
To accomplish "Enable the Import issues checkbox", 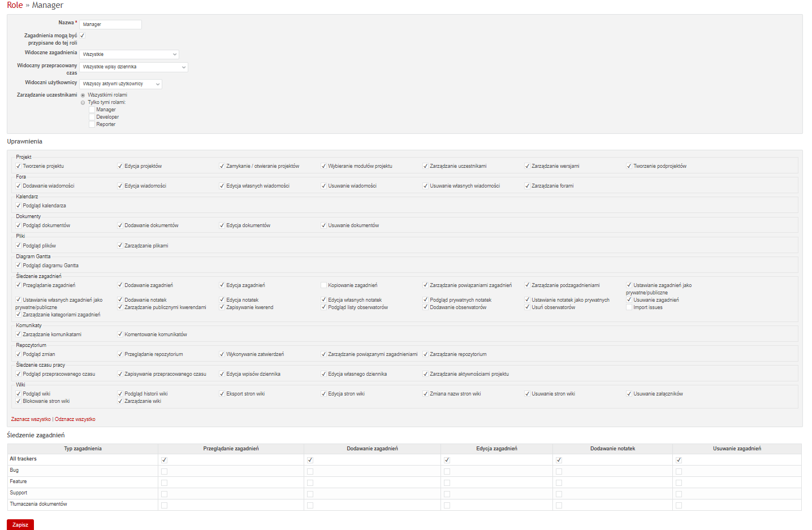I will coord(629,307).
